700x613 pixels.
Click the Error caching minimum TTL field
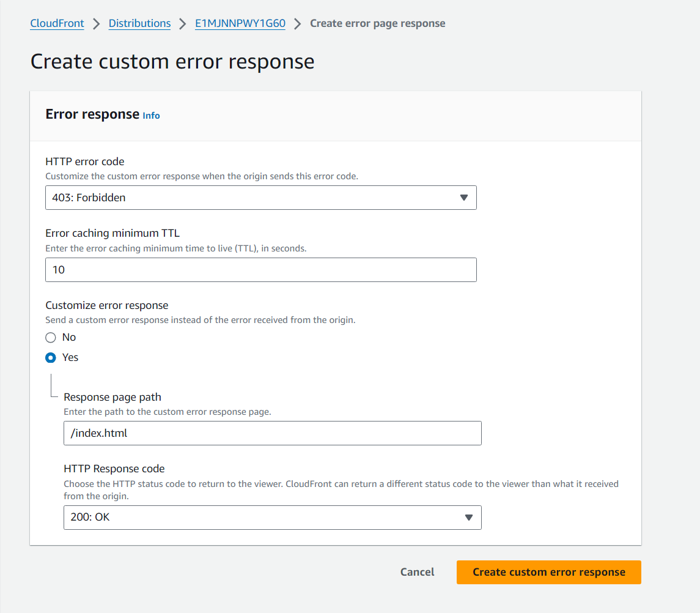260,270
